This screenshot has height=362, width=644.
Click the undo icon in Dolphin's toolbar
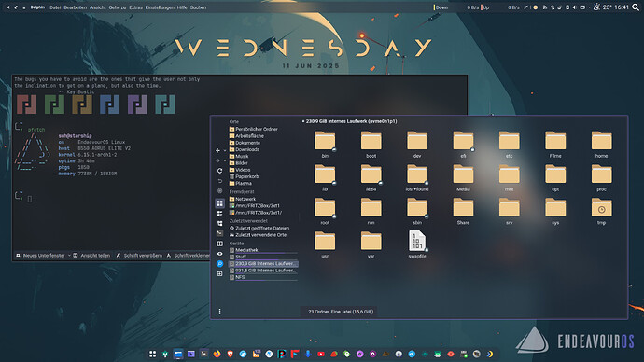[x=219, y=181]
